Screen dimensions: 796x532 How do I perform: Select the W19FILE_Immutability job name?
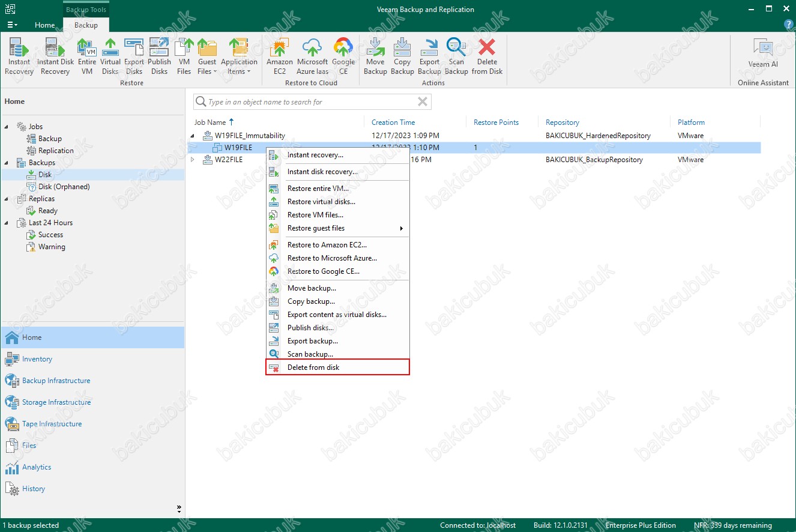click(x=250, y=136)
